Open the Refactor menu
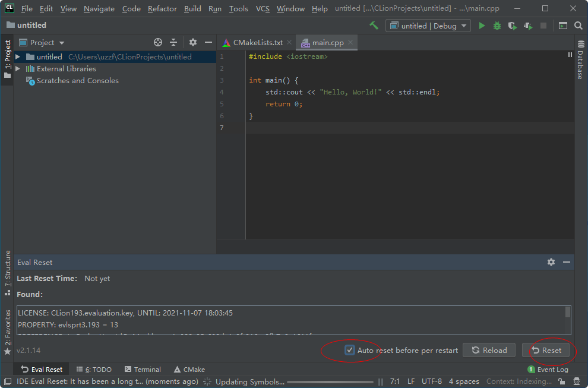 (x=162, y=9)
